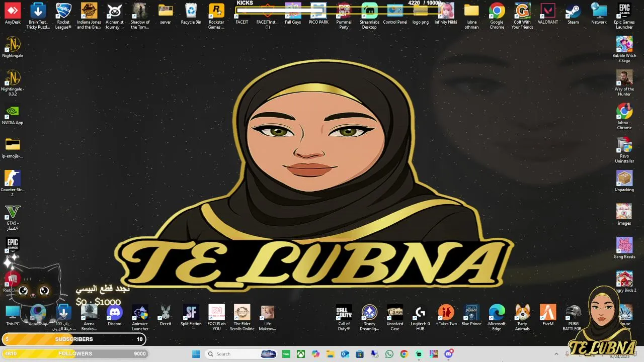Screen dimensions: 644x362
Task: Open the lubna othman folder
Action: coord(471,16)
